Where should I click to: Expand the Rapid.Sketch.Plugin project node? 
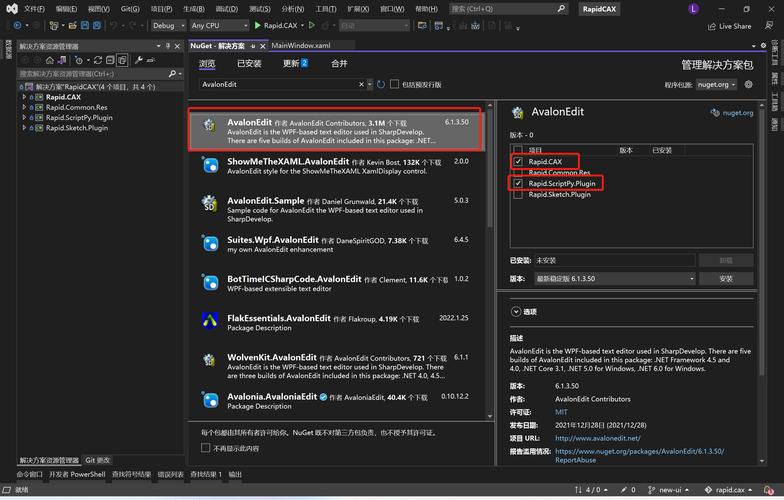(x=24, y=128)
